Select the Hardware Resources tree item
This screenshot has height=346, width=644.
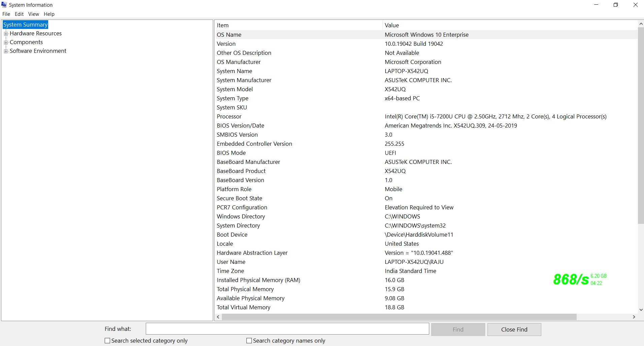[36, 33]
